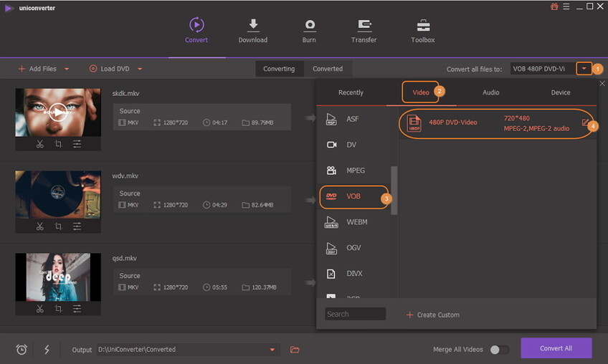Click the qsd.mkv file name
The width and height of the screenshot is (608, 364).
pos(125,258)
